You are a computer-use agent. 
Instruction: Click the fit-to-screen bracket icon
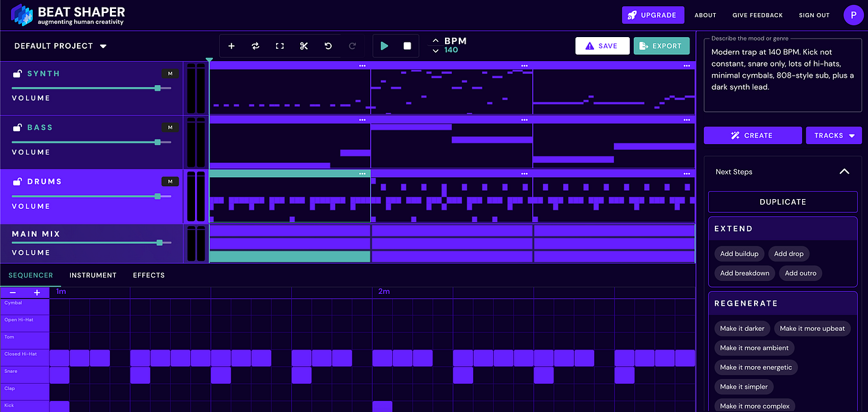pos(279,46)
